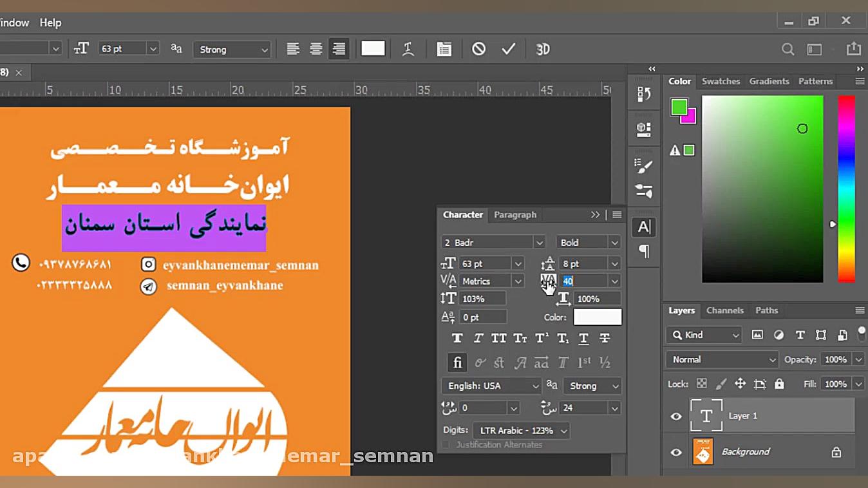Cancel the current text edit
The height and width of the screenshot is (488, 868).
coord(477,48)
